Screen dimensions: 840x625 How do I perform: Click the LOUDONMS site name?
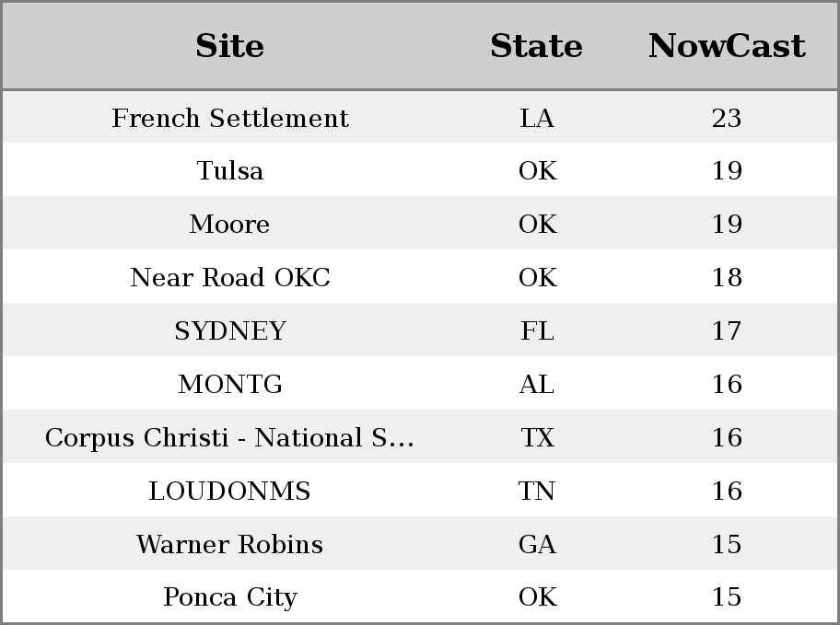(229, 492)
